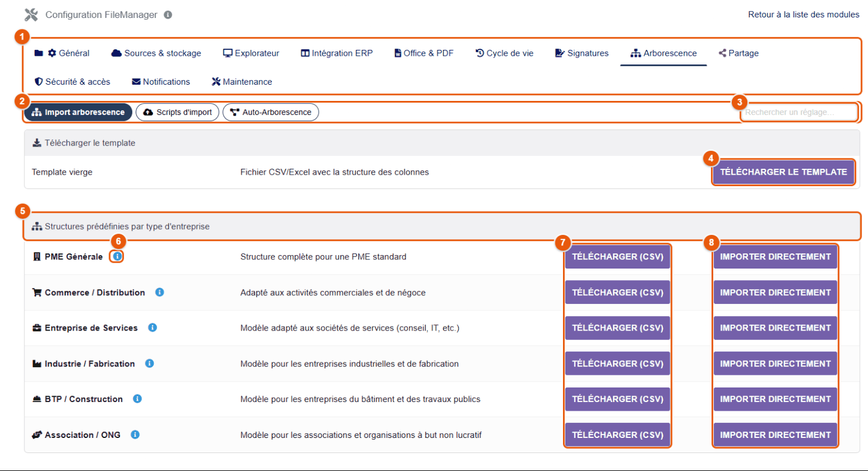Click the info icon beside Association / ONG

coord(135,434)
